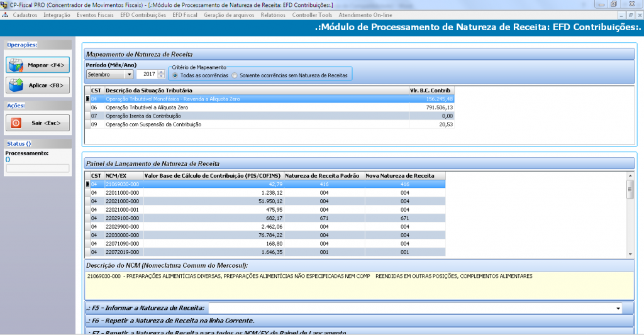Click value 20,53 in Vlr. B.C. Contrib

[446, 124]
